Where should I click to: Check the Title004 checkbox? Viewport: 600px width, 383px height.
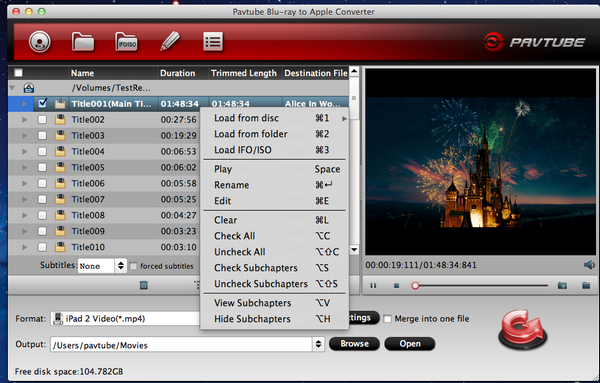42,152
